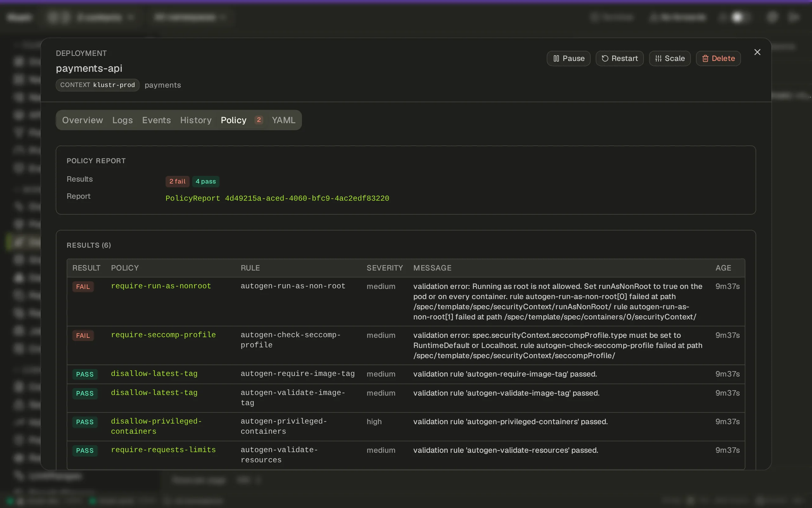Click the RESULT column header
812x508 pixels.
(x=86, y=268)
